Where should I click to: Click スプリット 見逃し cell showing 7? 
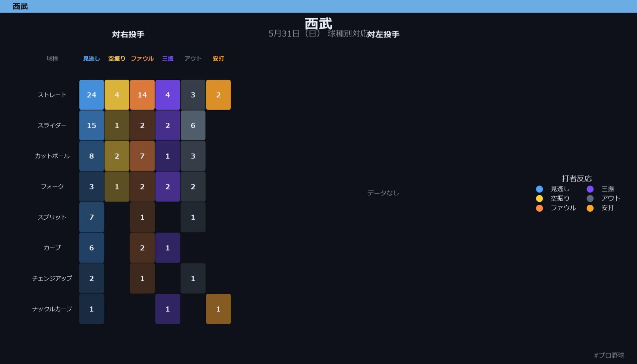pyautogui.click(x=92, y=217)
